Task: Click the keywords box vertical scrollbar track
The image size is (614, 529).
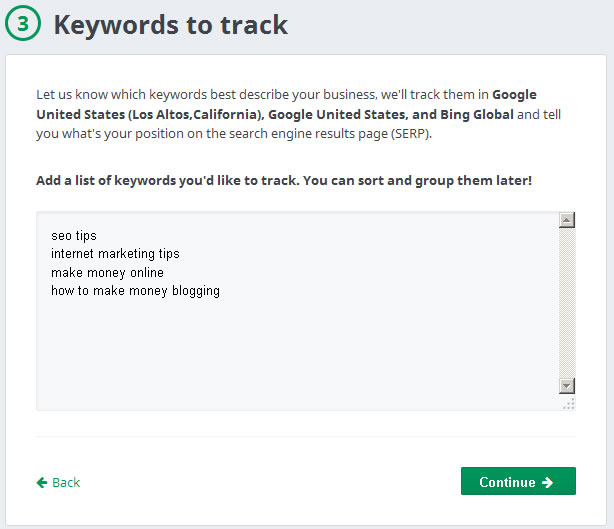Action: pos(567,303)
